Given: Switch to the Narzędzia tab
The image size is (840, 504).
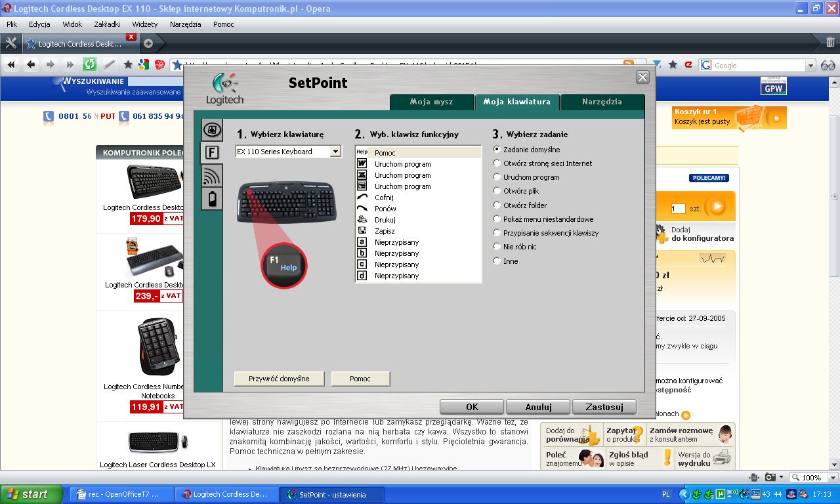Looking at the screenshot, I should pyautogui.click(x=602, y=102).
